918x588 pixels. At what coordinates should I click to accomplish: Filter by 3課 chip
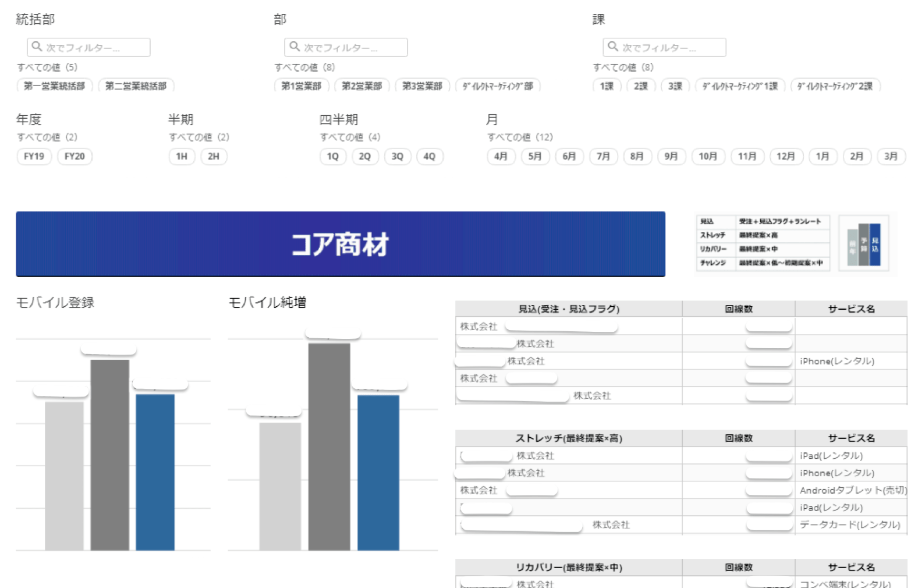675,86
